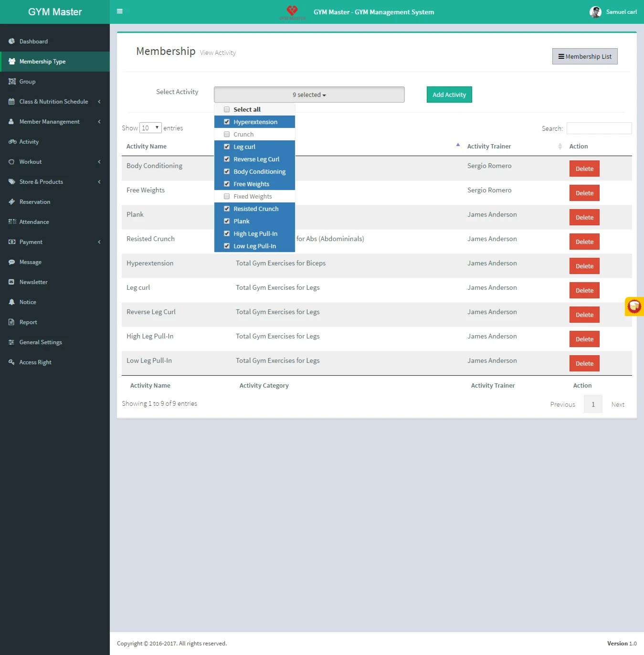Viewport: 644px width, 655px height.
Task: Click the Access Right key icon
Action: point(11,362)
